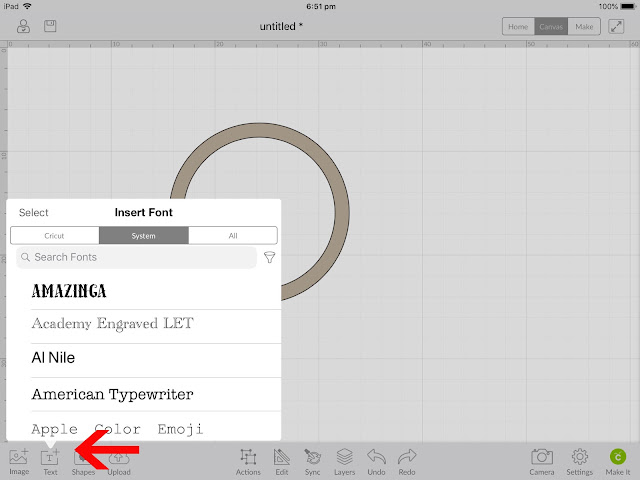Open the Shapes tool
Viewport: 640px width, 480px height.
pyautogui.click(x=83, y=462)
